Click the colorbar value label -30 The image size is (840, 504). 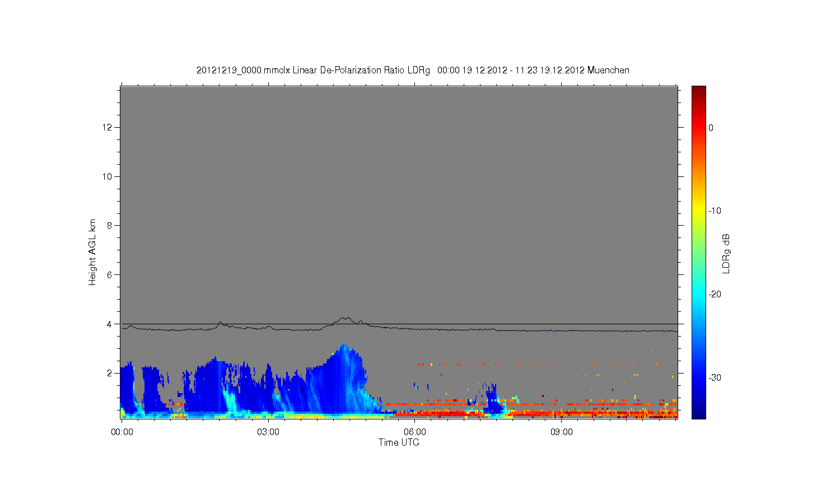tap(715, 377)
